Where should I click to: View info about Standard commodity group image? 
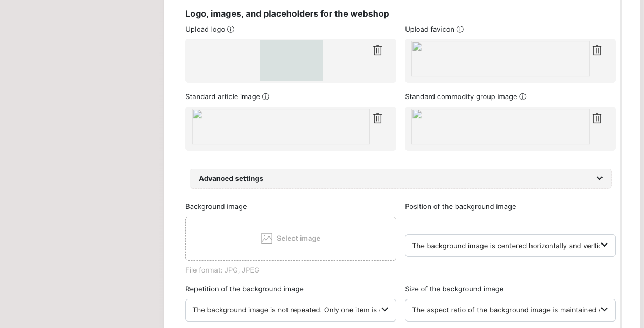[x=522, y=97]
